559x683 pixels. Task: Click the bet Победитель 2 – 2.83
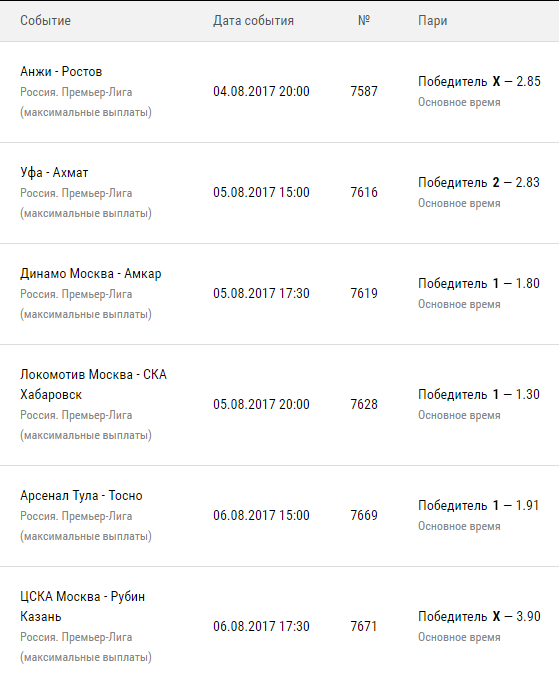(479, 183)
